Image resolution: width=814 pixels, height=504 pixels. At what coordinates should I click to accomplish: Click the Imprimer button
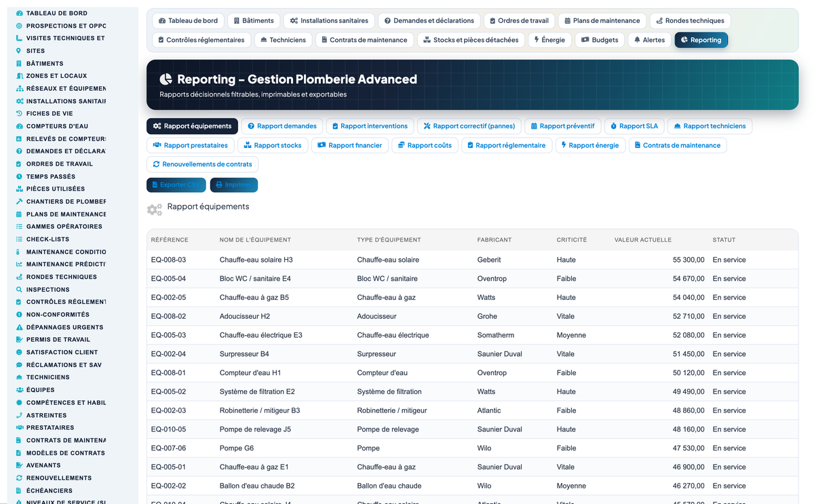234,185
